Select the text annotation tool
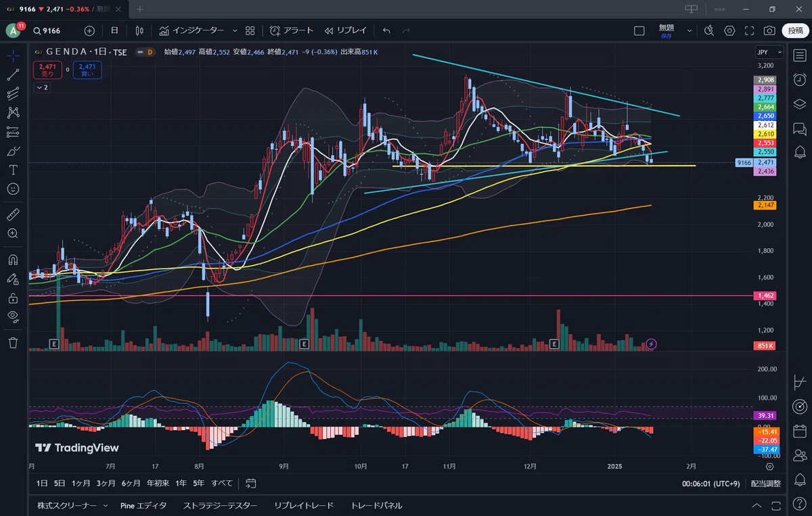Screen dimensions: 812x516 pos(13,170)
